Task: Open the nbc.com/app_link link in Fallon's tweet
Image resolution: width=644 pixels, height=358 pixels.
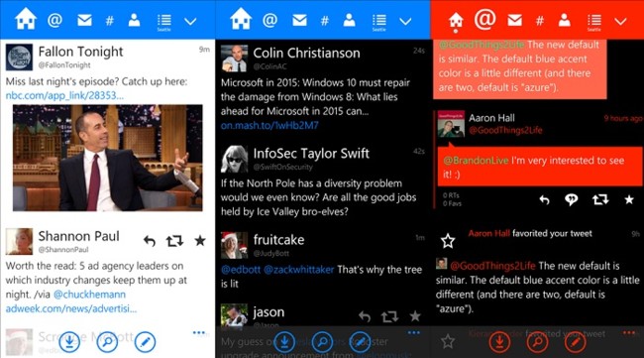Action: [x=64, y=96]
